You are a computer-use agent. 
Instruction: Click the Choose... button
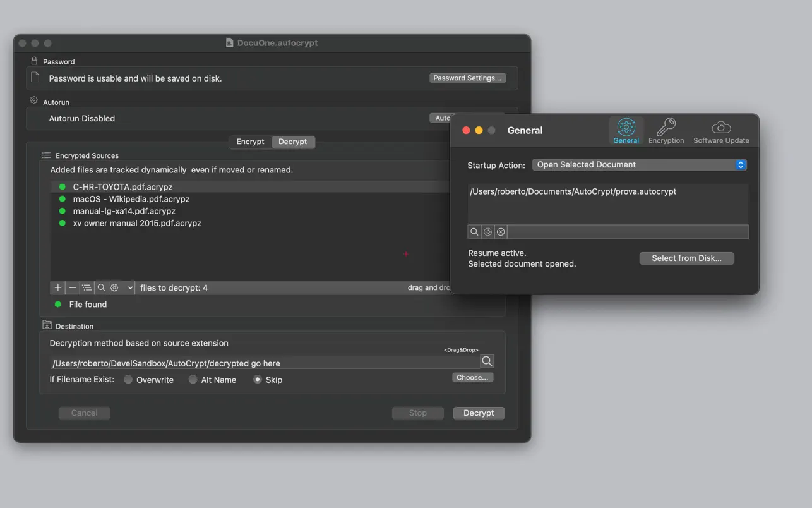472,377
